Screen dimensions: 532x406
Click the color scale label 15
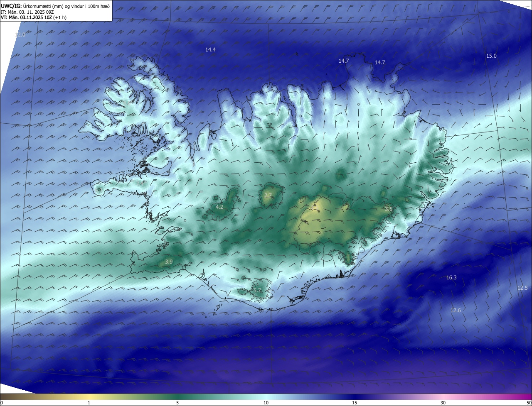coord(355,403)
